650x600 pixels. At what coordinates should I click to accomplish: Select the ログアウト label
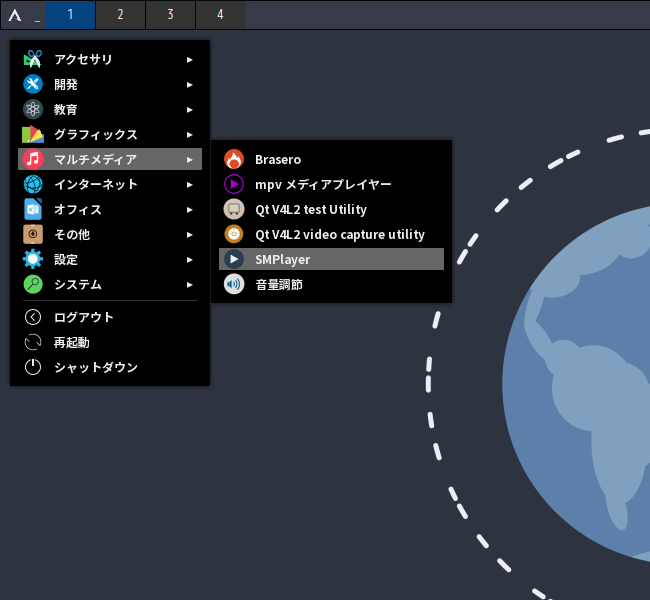tap(84, 317)
